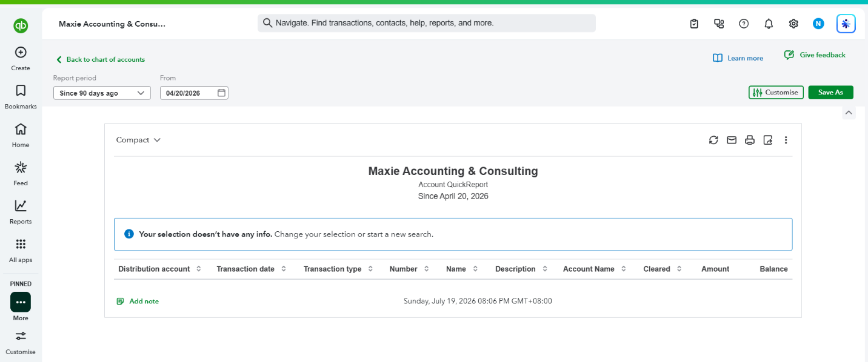Open the N user profile avatar
The image size is (868, 362).
click(x=818, y=24)
